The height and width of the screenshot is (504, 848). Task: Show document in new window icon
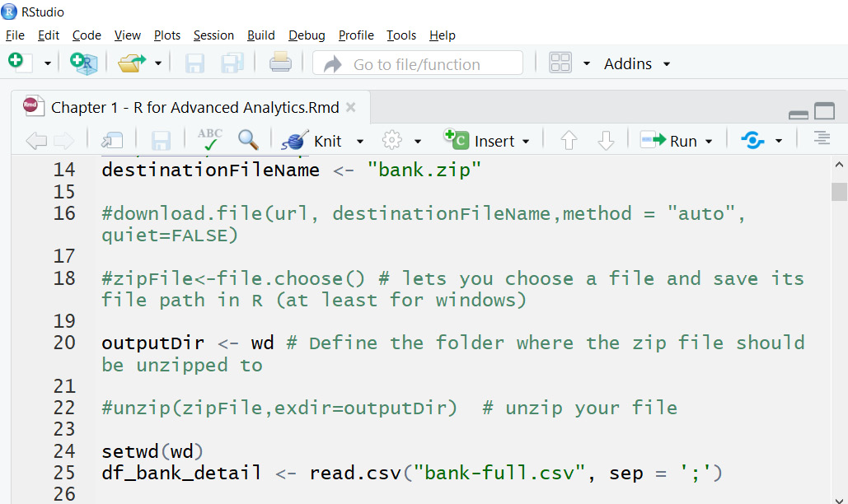coord(112,141)
